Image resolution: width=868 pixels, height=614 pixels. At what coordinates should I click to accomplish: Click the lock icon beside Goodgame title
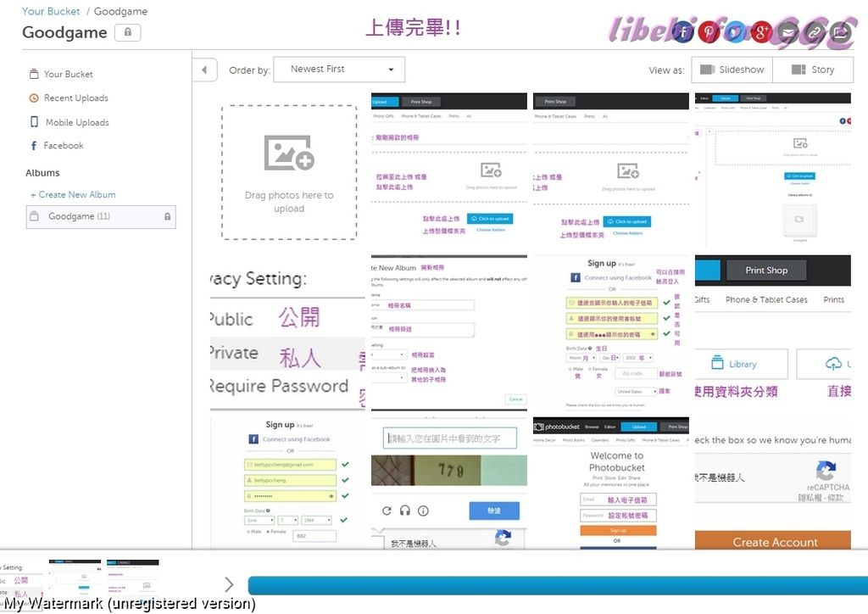click(128, 32)
